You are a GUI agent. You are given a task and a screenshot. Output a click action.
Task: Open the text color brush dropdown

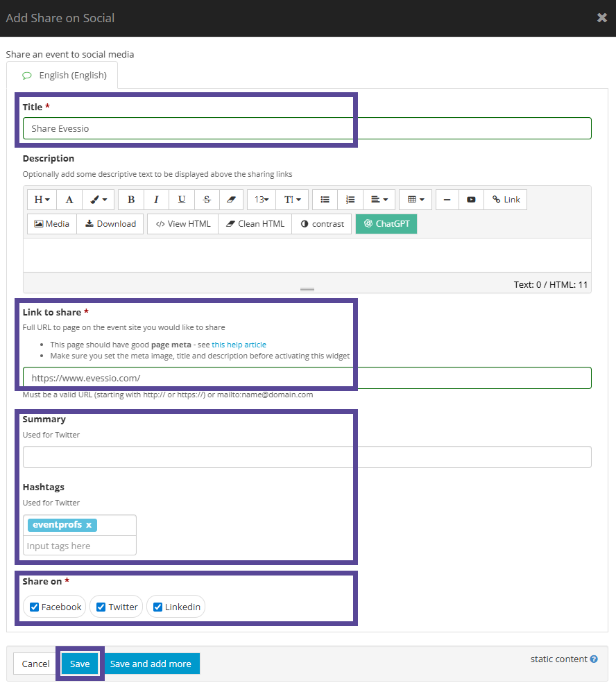99,200
